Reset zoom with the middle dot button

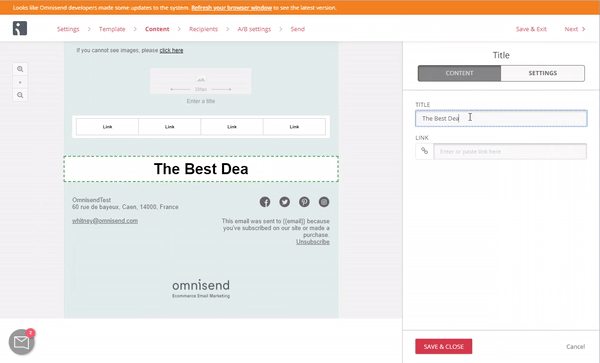[20, 82]
